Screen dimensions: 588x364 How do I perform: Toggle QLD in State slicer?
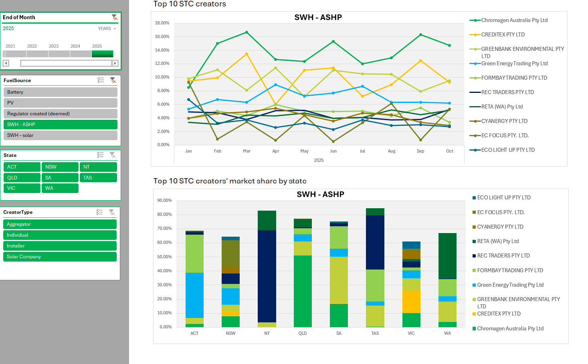[x=22, y=178]
